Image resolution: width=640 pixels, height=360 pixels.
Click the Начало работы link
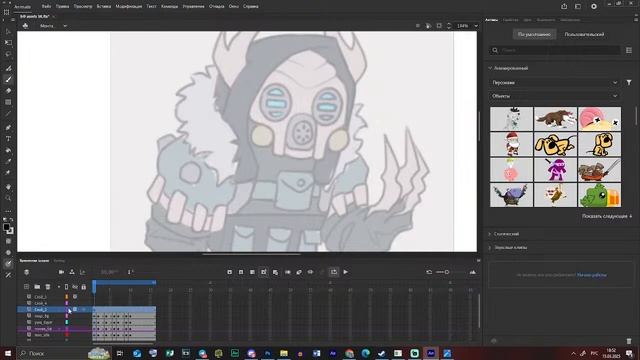coord(591,275)
